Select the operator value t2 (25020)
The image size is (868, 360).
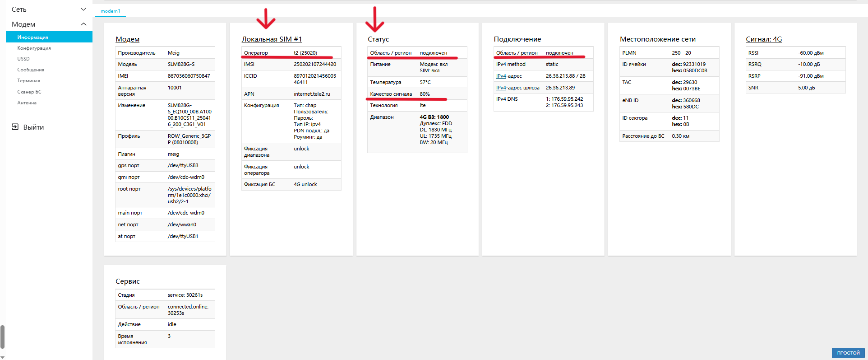click(x=305, y=53)
